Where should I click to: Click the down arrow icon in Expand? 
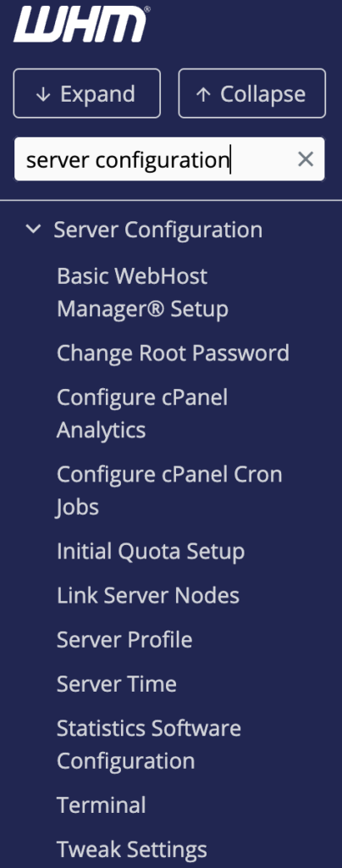(43, 94)
